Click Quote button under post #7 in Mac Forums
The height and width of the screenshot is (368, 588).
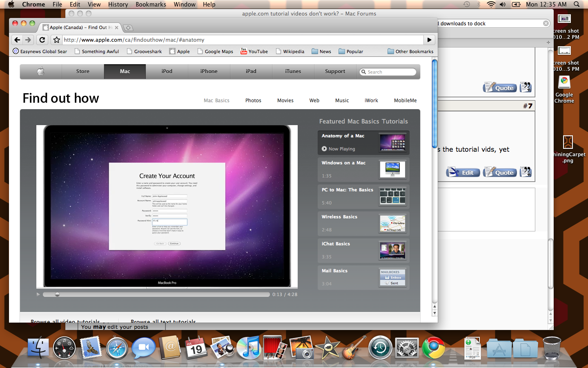(500, 172)
